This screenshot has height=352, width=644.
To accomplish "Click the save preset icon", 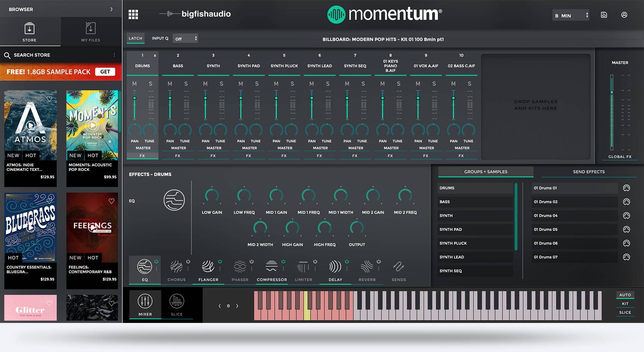I will point(604,15).
